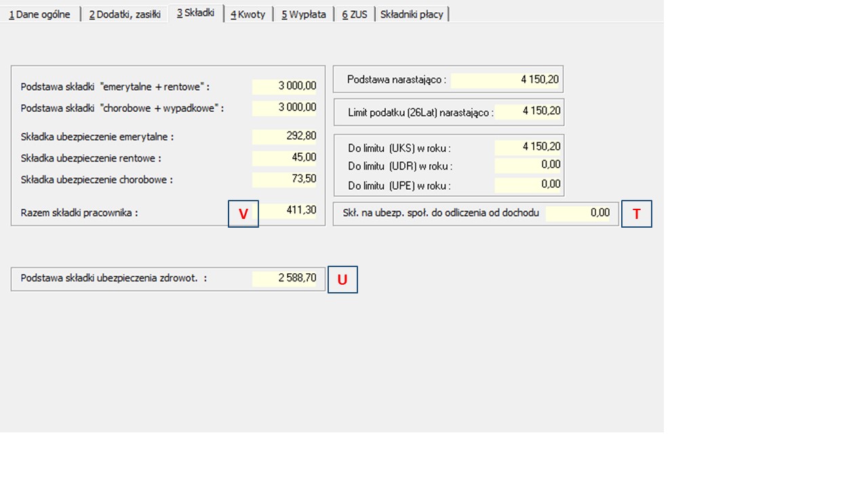868x488 pixels.
Task: Open the 1 Dane ogólne tab
Action: [x=39, y=14]
